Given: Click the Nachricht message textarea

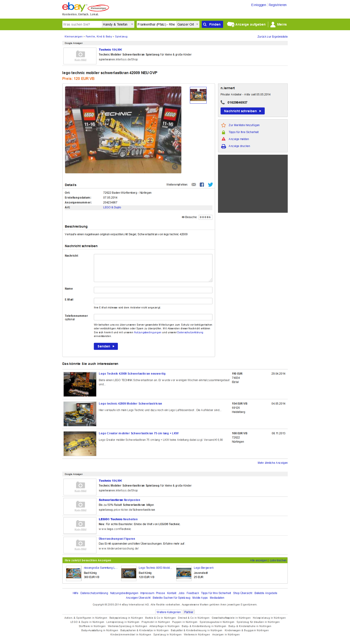Looking at the screenshot, I should click(x=153, y=268).
